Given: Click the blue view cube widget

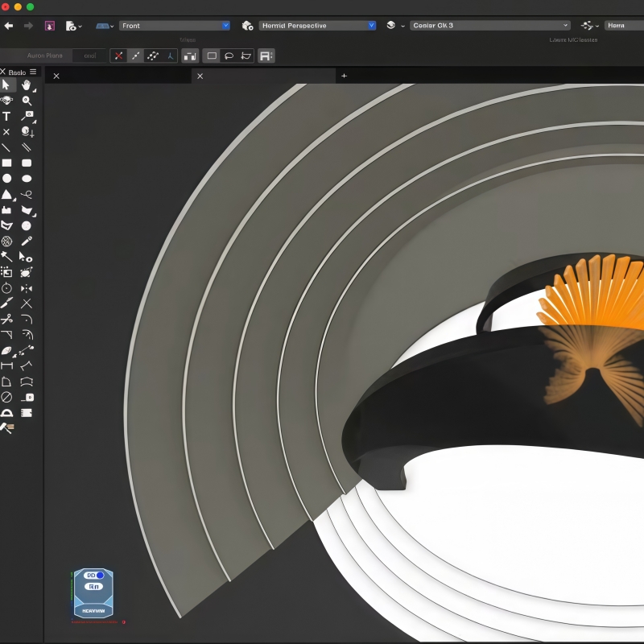Looking at the screenshot, I should 93,593.
